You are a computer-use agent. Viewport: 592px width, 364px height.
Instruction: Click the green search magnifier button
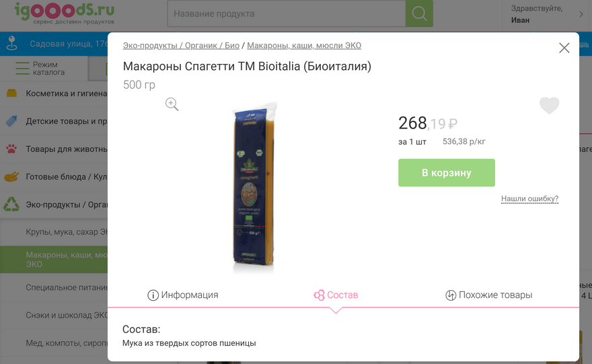(419, 13)
